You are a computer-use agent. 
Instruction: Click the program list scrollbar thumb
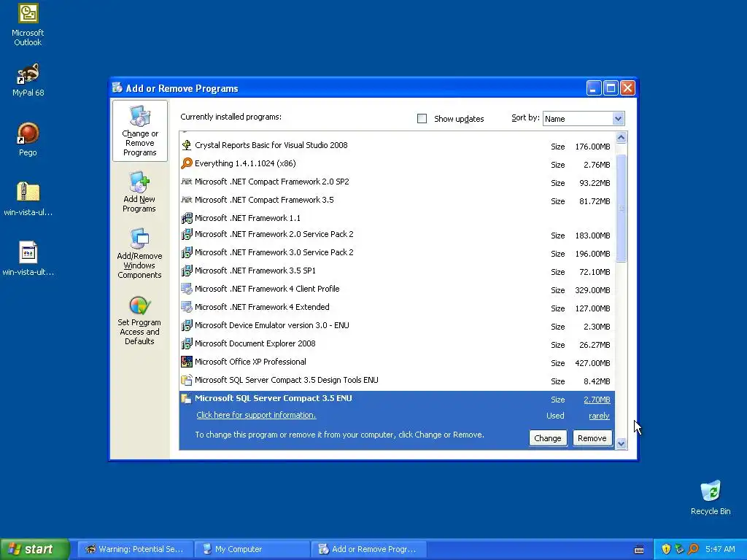pyautogui.click(x=622, y=208)
